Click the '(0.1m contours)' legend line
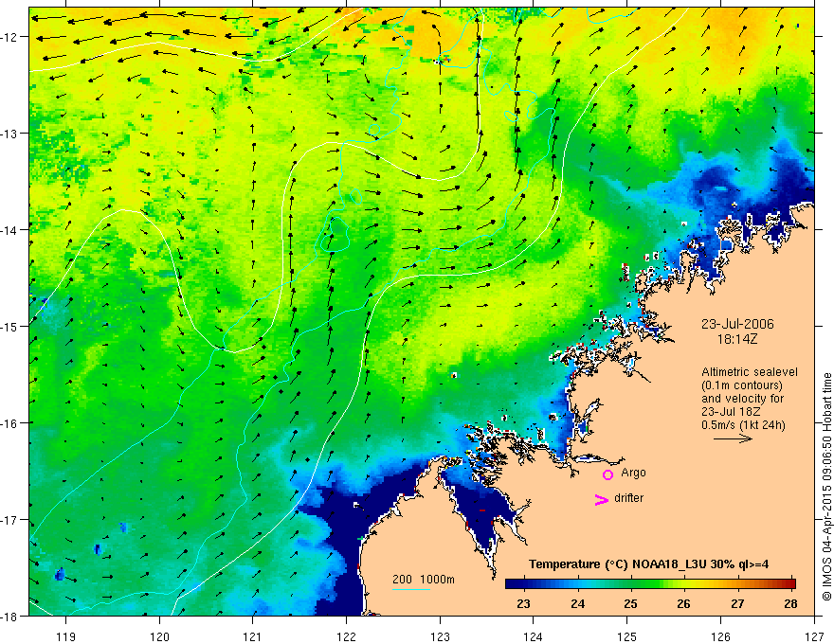 coord(742,385)
